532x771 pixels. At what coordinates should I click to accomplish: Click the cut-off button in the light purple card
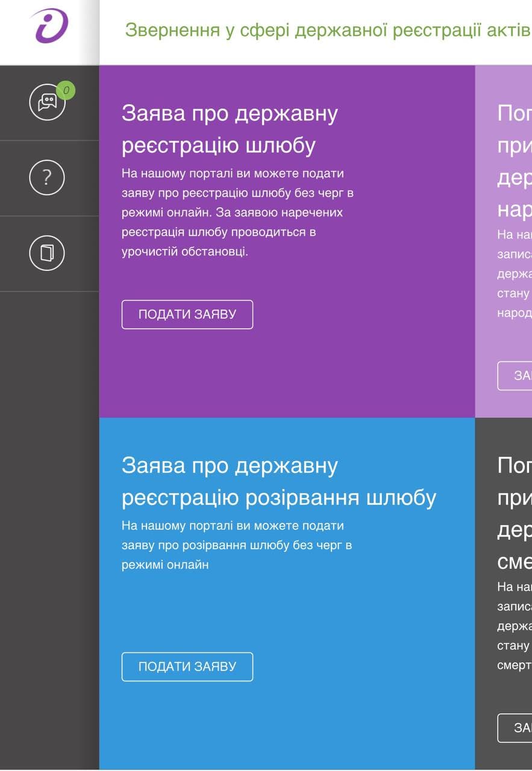click(516, 376)
